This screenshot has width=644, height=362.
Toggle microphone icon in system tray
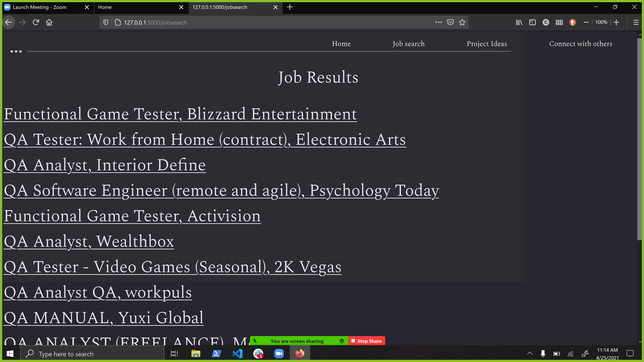tap(543, 354)
